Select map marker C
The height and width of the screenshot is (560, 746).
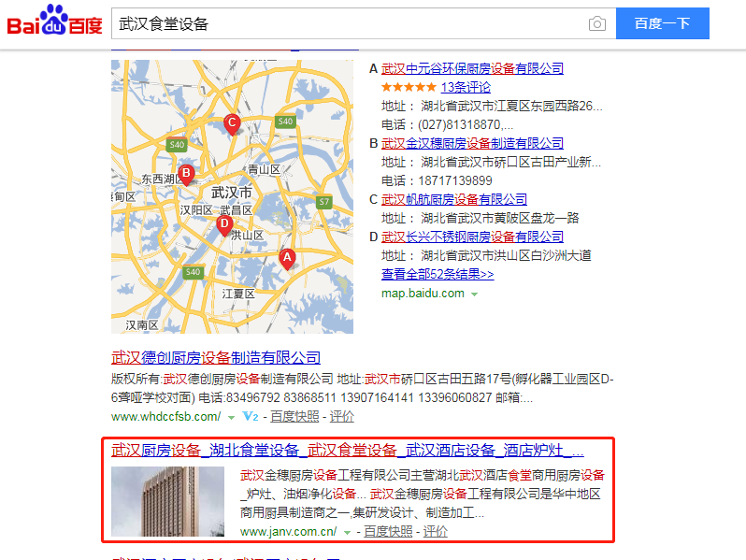coord(232,124)
